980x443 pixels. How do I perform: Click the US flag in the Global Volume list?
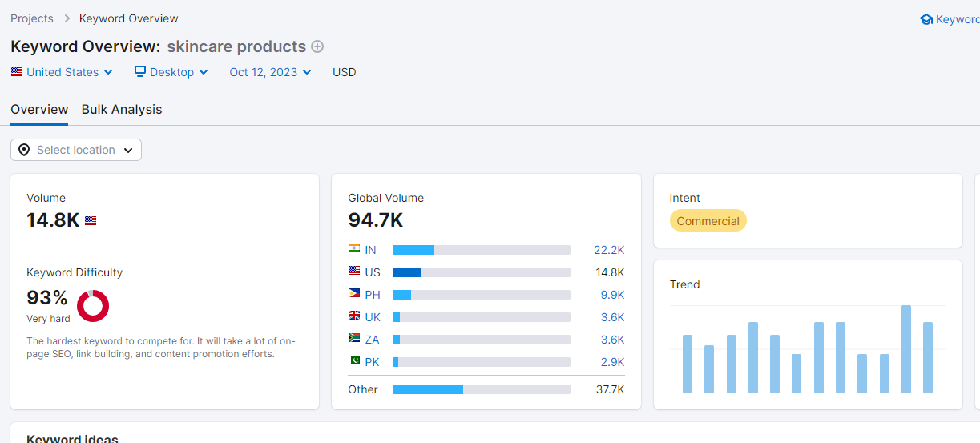354,272
